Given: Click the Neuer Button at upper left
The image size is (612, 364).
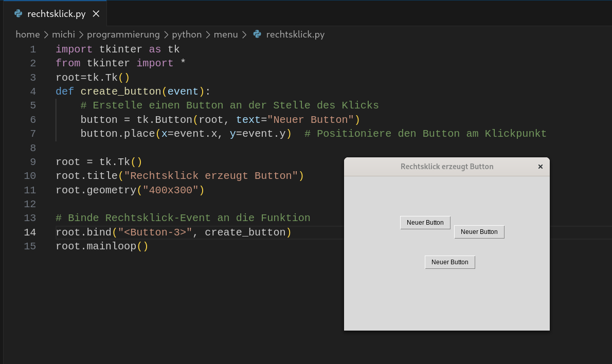Looking at the screenshot, I should (x=425, y=223).
